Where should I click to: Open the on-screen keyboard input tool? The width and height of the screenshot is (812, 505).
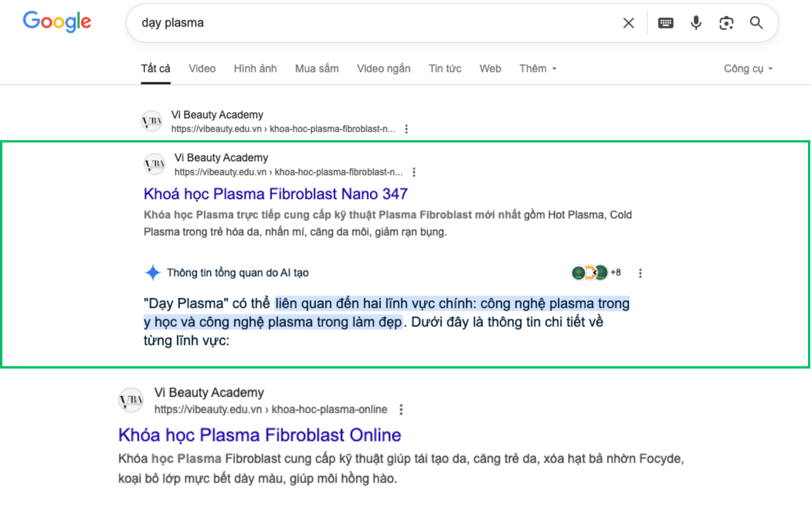[665, 23]
